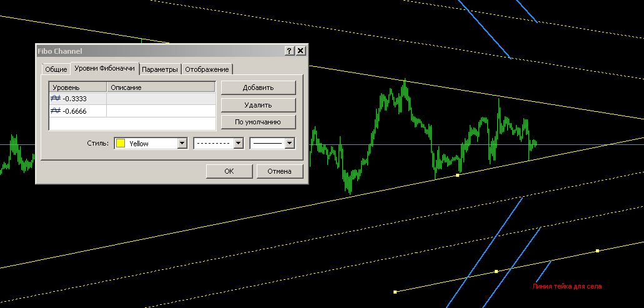Select the Уровни Фибоначчи tab
644x308 pixels.
(104, 69)
